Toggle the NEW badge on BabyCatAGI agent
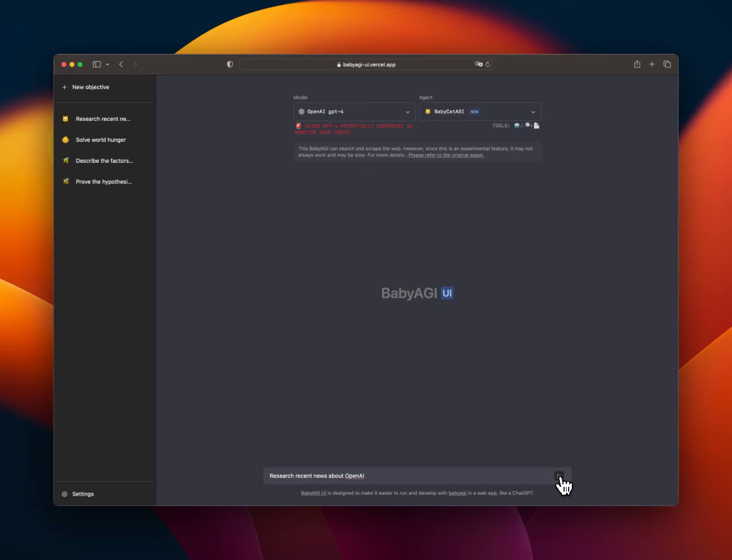The image size is (732, 560). pyautogui.click(x=474, y=111)
